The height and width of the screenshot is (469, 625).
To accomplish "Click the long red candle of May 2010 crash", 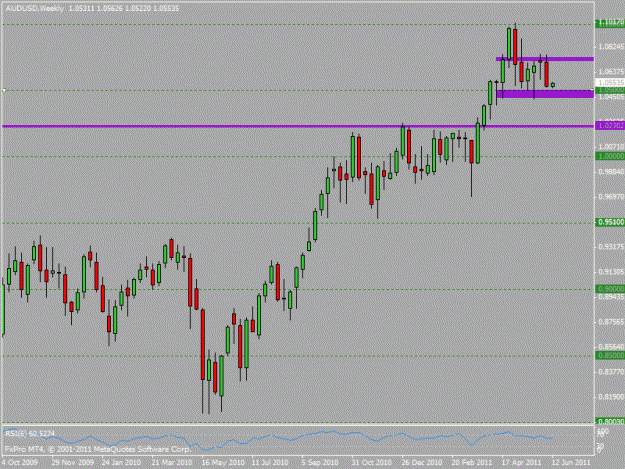I will 202,344.
